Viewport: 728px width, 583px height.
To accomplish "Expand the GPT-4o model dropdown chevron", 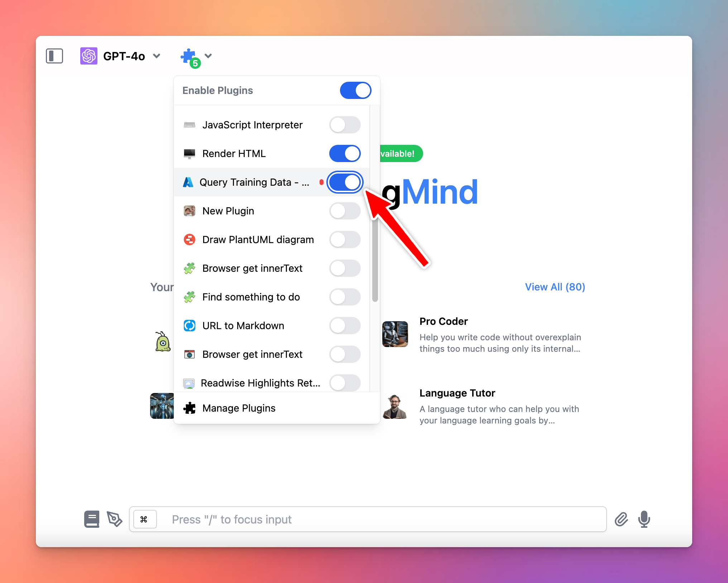I will [x=157, y=56].
